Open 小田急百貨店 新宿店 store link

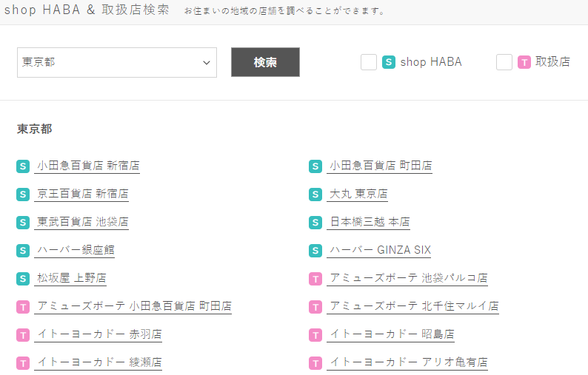(87, 166)
